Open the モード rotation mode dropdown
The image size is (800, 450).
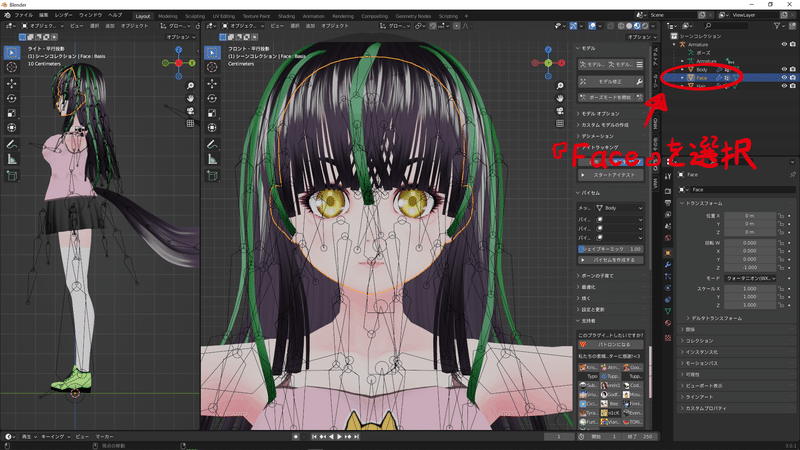(x=750, y=278)
